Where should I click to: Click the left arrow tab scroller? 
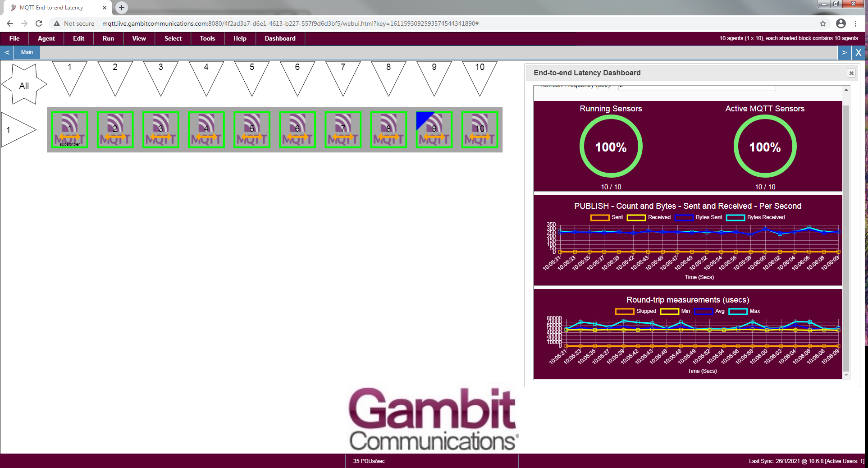point(7,53)
